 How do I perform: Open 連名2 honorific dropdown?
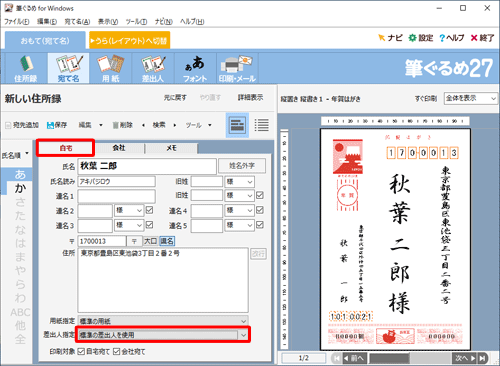click(x=129, y=210)
